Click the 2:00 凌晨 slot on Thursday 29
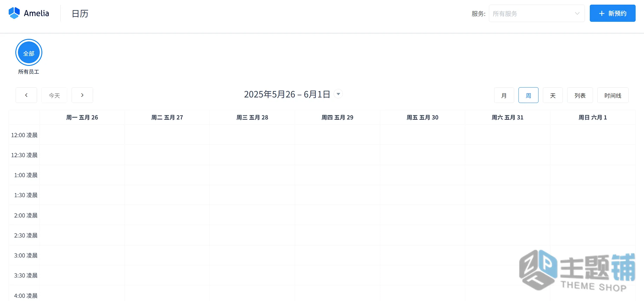Image resolution: width=644 pixels, height=301 pixels. pyautogui.click(x=337, y=215)
